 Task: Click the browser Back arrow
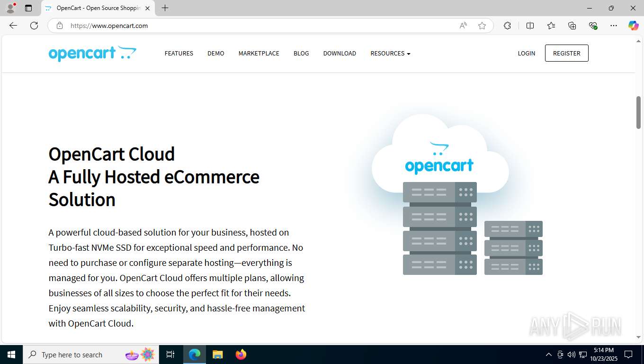point(13,26)
